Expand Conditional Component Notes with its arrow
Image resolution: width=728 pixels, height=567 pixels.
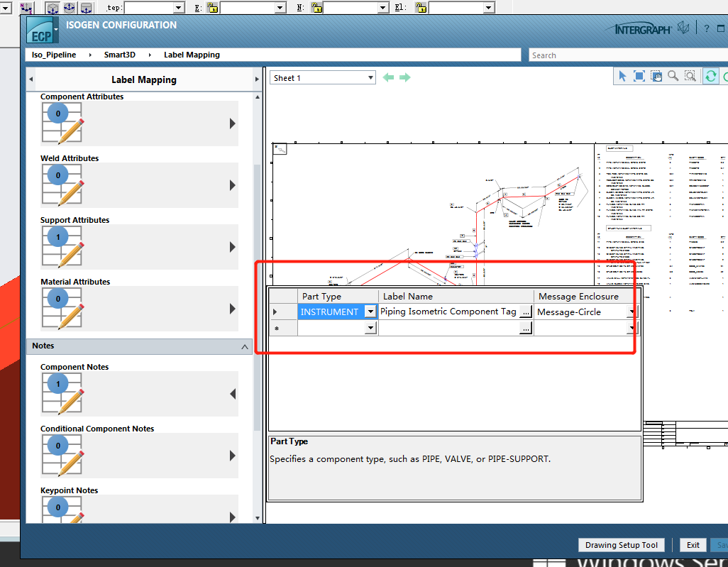point(233,456)
